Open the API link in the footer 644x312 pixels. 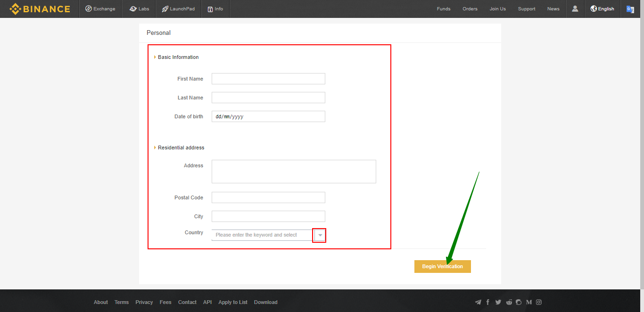click(207, 302)
